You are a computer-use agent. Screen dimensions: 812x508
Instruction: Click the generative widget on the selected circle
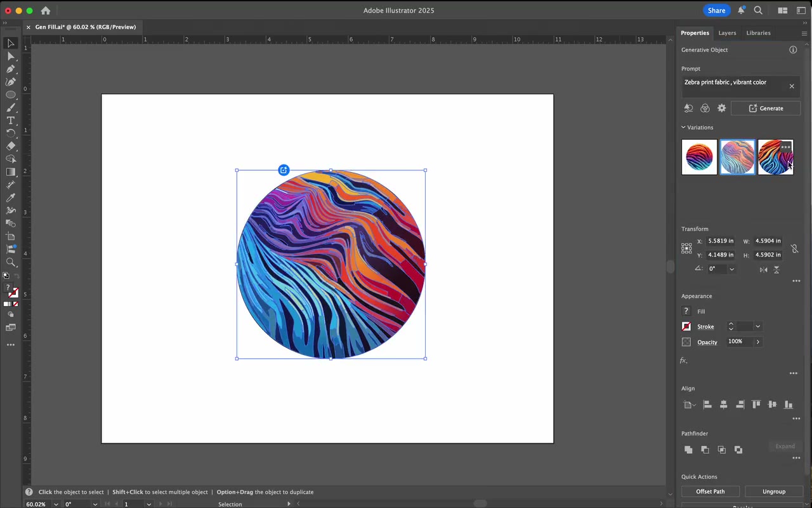tap(284, 170)
